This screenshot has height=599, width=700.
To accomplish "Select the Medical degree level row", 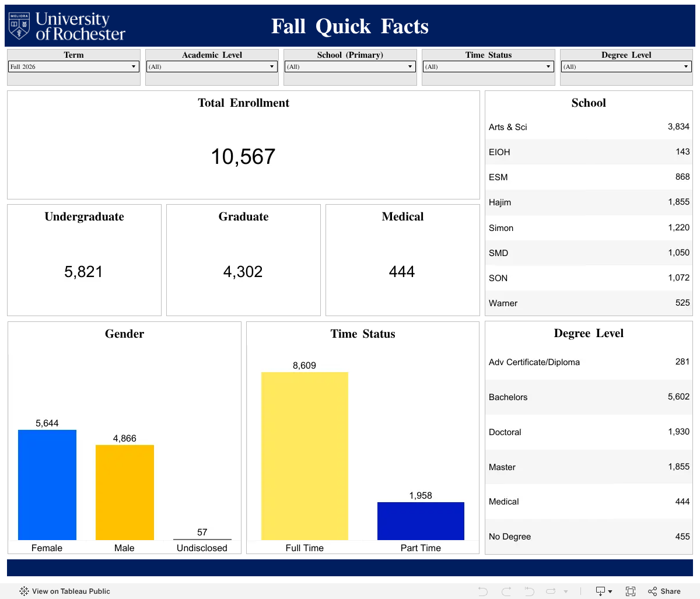I will click(589, 502).
